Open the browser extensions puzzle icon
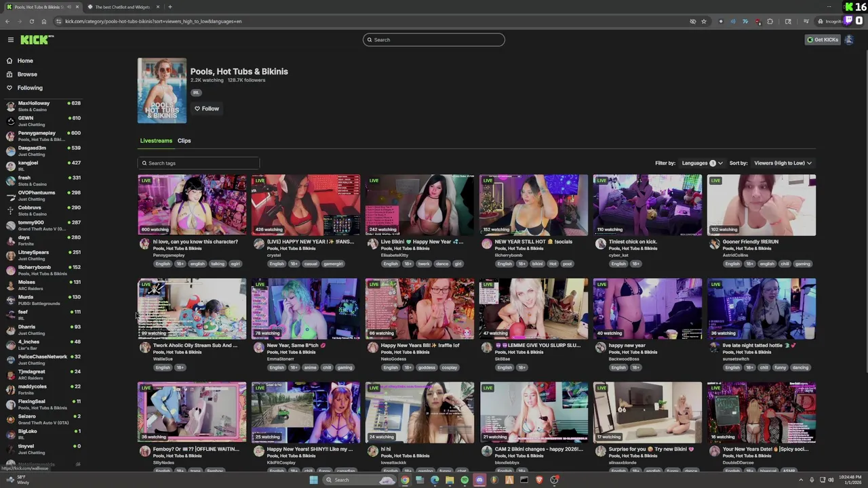This screenshot has width=868, height=488. click(x=770, y=21)
